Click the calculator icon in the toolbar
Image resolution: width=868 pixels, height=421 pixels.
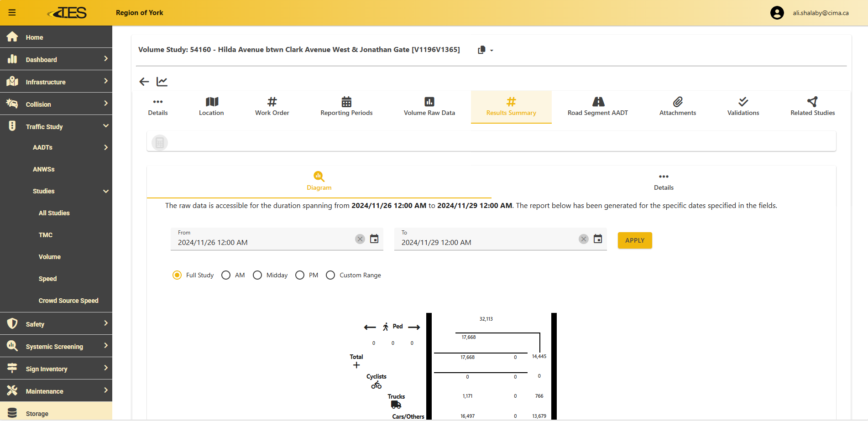pyautogui.click(x=160, y=143)
